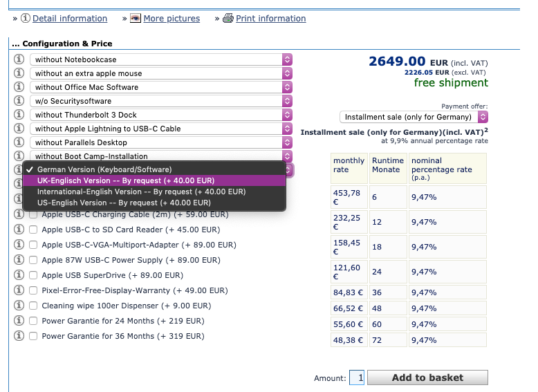Image resolution: width=538 pixels, height=392 pixels.
Task: Open the 'without Notebookcase' dropdown
Action: (x=161, y=59)
